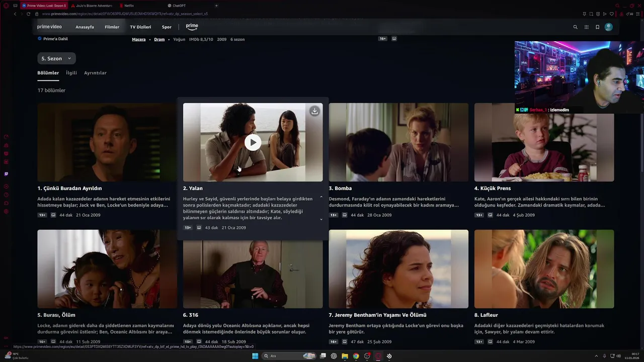644x362 pixels.
Task: Download episode 2 Yalan
Action: pos(314,111)
